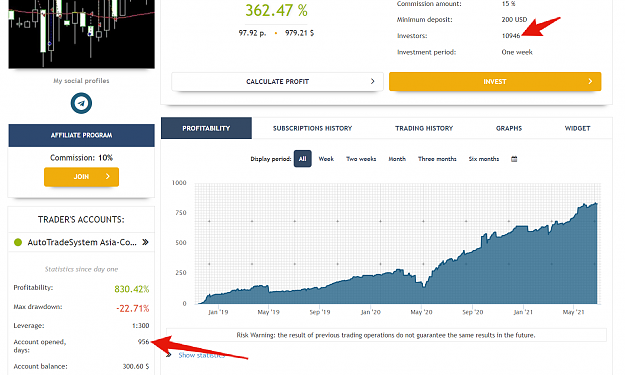
Task: Click the My social profiles label
Action: click(x=81, y=80)
